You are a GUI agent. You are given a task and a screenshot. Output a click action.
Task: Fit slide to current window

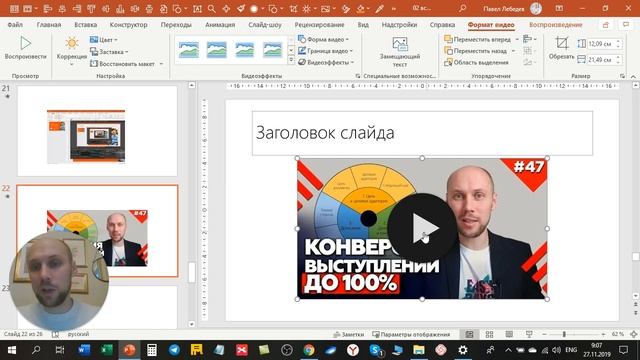click(634, 334)
